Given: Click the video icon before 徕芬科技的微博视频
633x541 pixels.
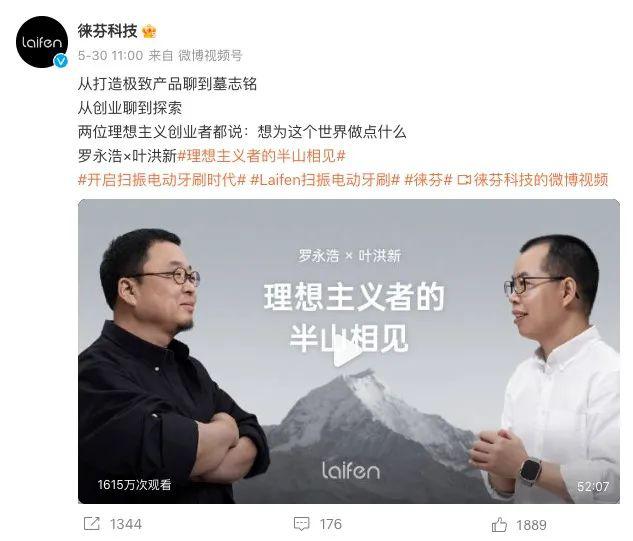Looking at the screenshot, I should coord(464,180).
